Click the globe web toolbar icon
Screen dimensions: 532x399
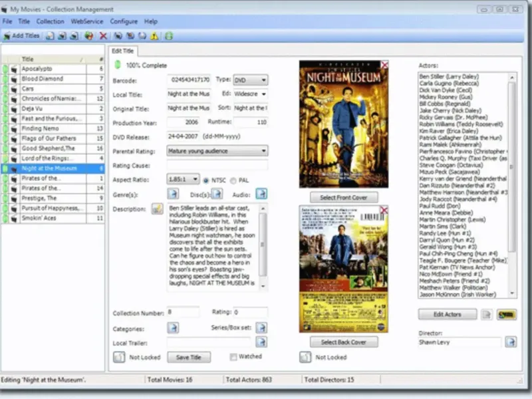pyautogui.click(x=89, y=36)
